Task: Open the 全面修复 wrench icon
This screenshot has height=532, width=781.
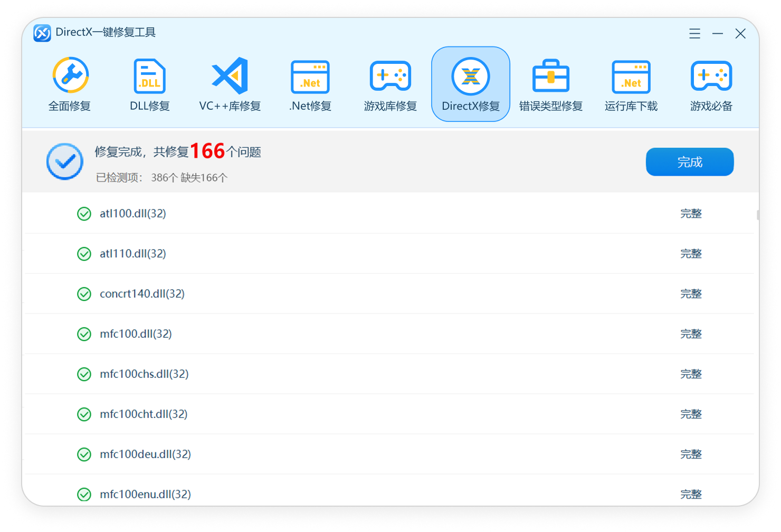Action: [x=70, y=75]
